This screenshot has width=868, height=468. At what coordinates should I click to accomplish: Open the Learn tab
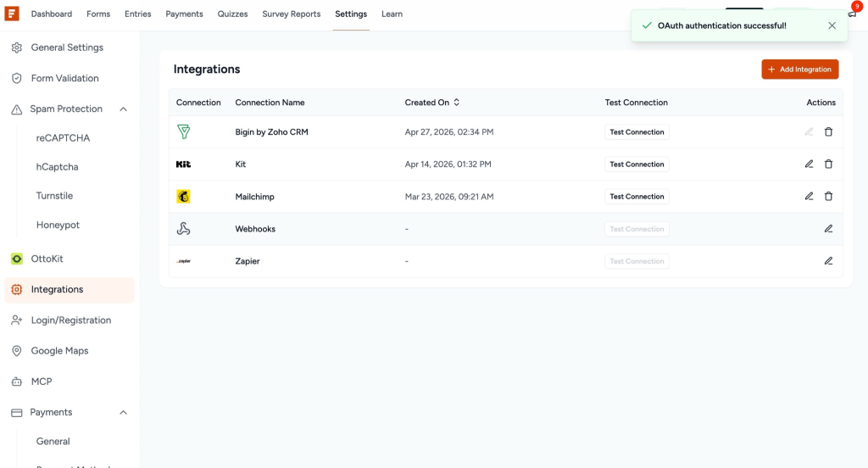tap(392, 14)
